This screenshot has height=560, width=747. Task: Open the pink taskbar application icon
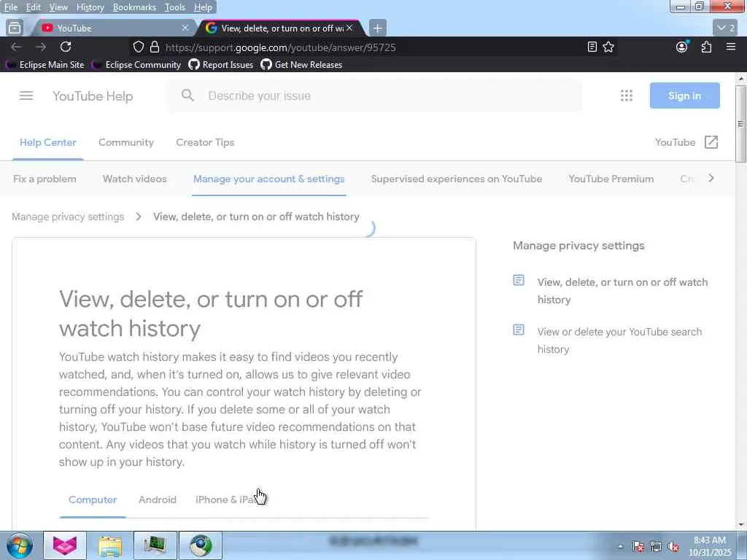click(x=65, y=545)
